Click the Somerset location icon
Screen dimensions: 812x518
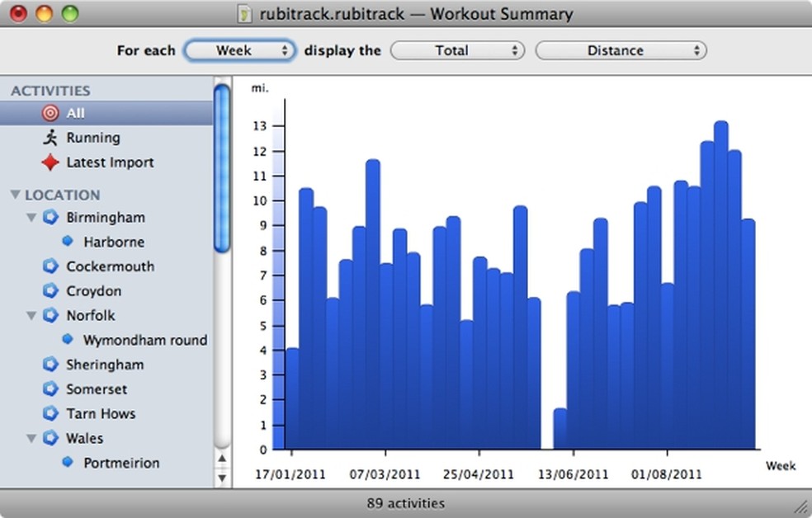50,388
